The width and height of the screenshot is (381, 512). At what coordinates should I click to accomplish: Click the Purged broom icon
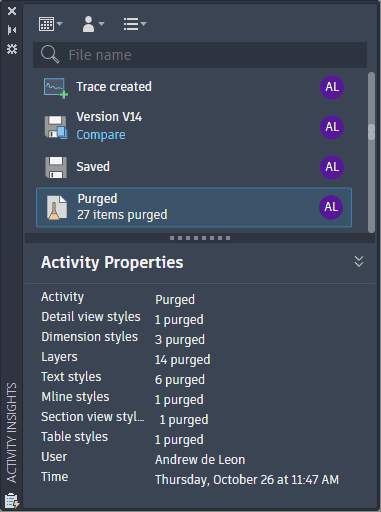[x=57, y=208]
